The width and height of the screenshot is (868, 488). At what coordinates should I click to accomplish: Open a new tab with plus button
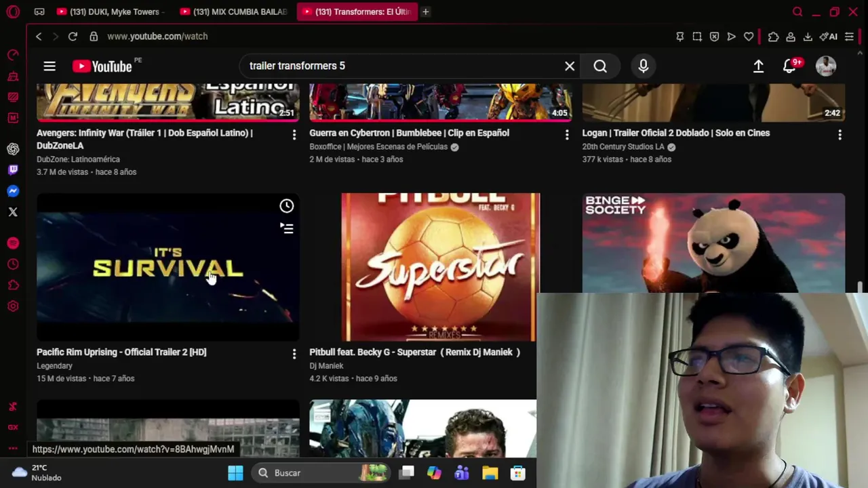(x=425, y=12)
